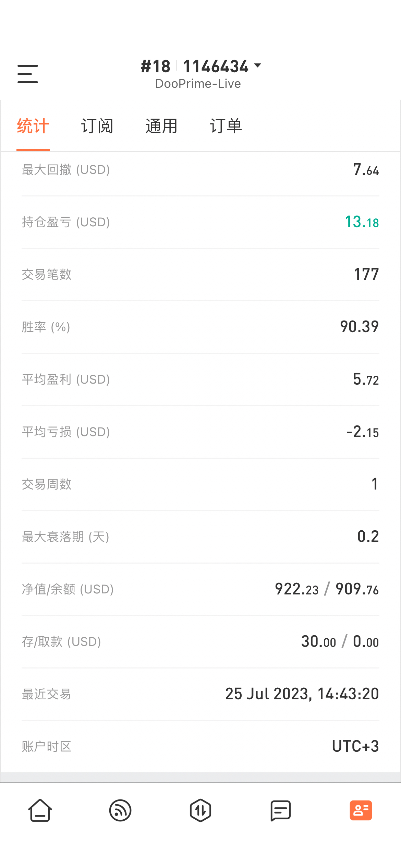
Task: Open the signal feed icon in bottom navigation
Action: (120, 810)
